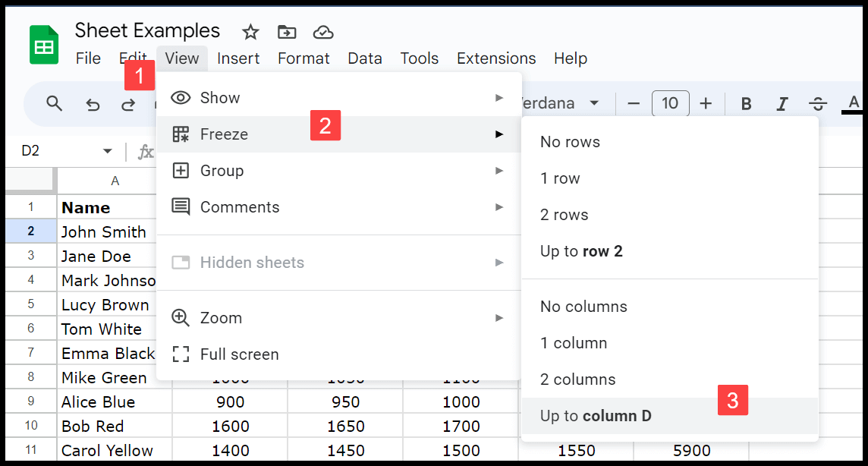Click the fx function icon

point(146,151)
